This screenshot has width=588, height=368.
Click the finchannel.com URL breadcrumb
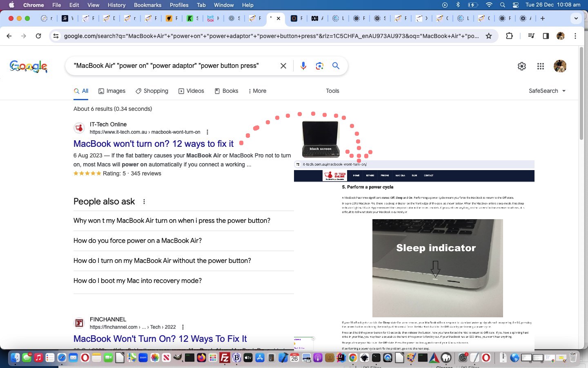click(133, 327)
